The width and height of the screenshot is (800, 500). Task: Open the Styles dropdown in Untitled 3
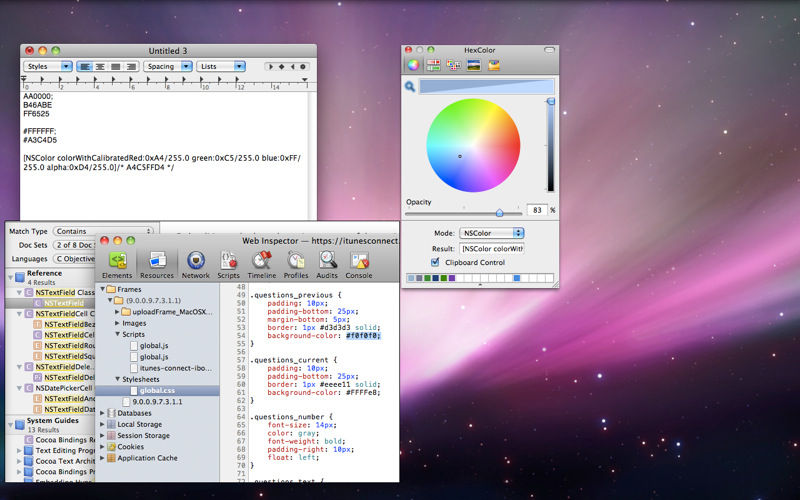[47, 66]
